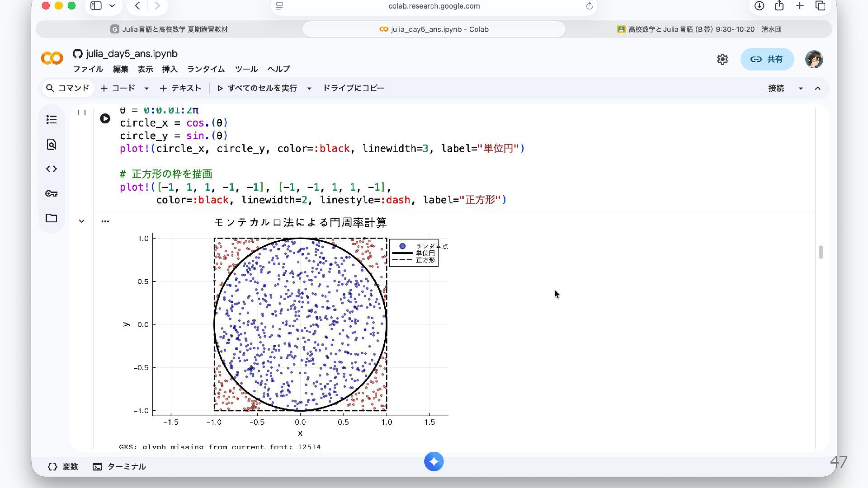Open the table of contents sidebar icon
Viewport: 868px width, 488px height.
click(x=52, y=120)
